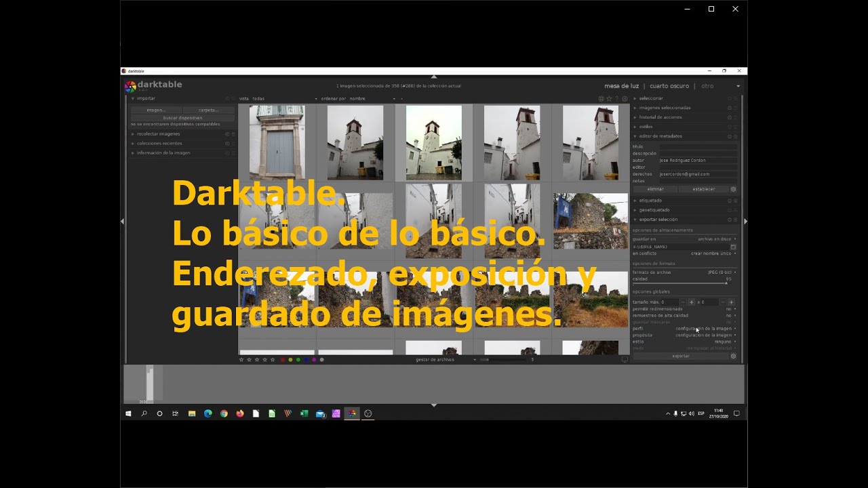Reset the recolectar imágenes module icon
The height and width of the screenshot is (488, 868).
click(x=227, y=134)
